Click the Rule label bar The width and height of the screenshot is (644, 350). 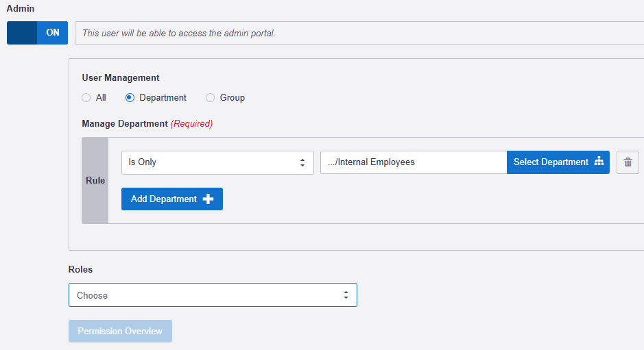click(95, 181)
